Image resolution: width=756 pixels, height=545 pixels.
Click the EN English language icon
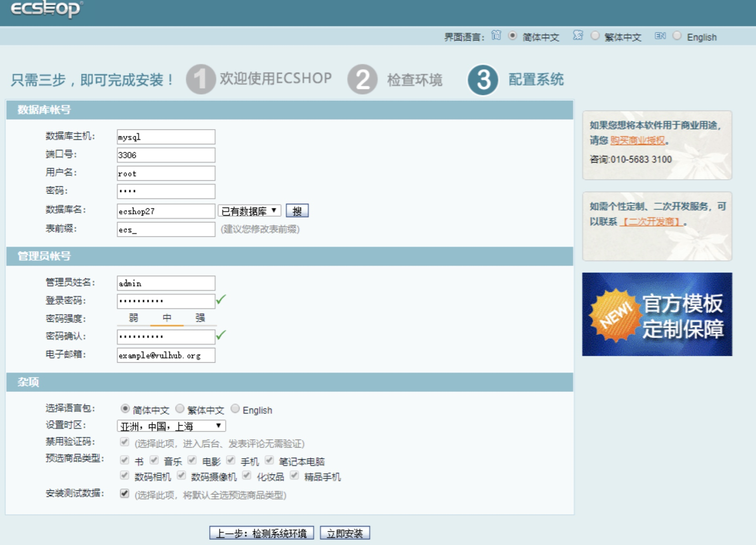tap(660, 36)
